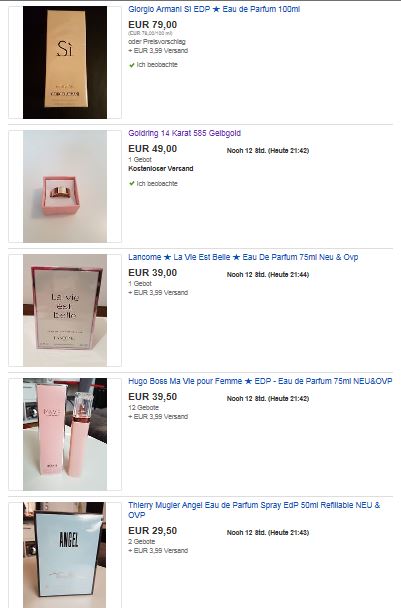Click the '12 Gebote' bid count on Hugo Boss

click(143, 408)
